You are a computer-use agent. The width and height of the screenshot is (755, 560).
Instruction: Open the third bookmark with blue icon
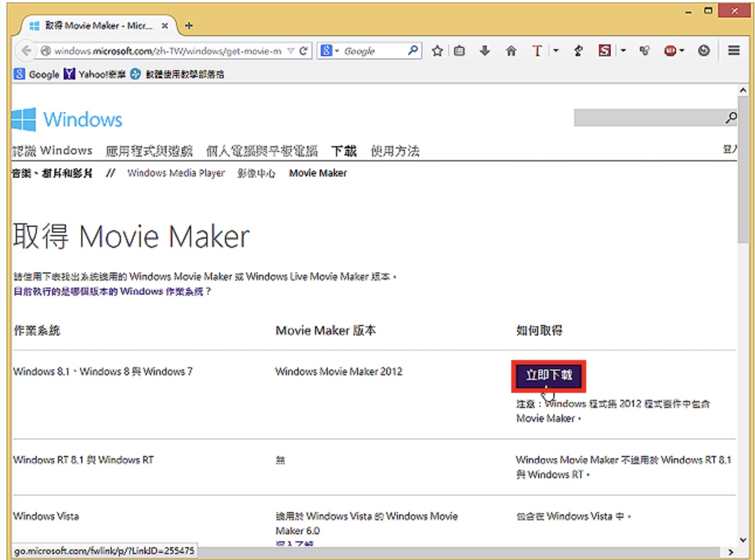177,74
